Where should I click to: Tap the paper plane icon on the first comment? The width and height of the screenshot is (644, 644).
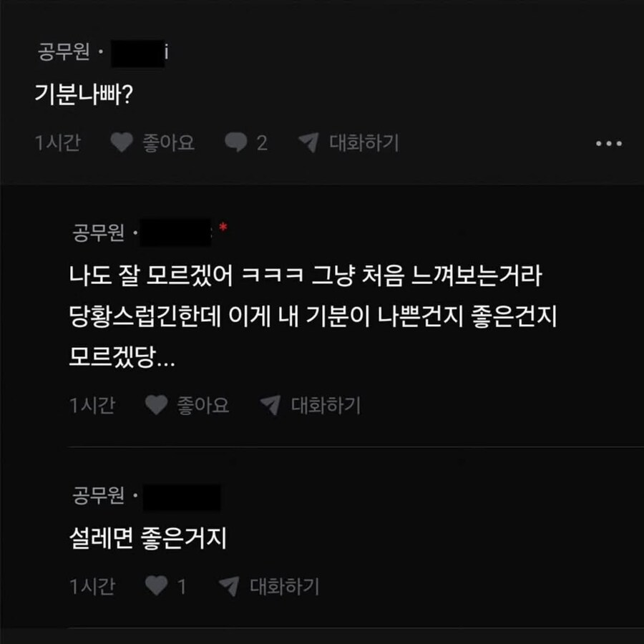(x=308, y=142)
